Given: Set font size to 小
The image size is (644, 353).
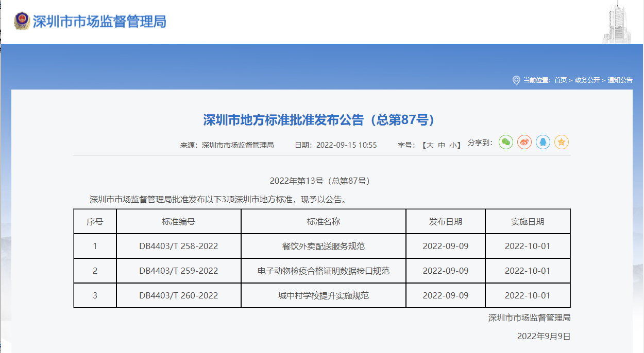Looking at the screenshot, I should [x=453, y=145].
